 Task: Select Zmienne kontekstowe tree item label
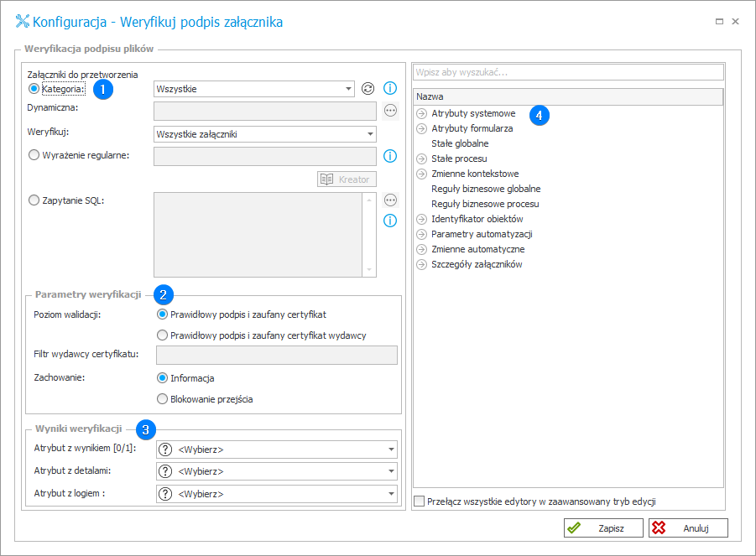click(x=475, y=174)
